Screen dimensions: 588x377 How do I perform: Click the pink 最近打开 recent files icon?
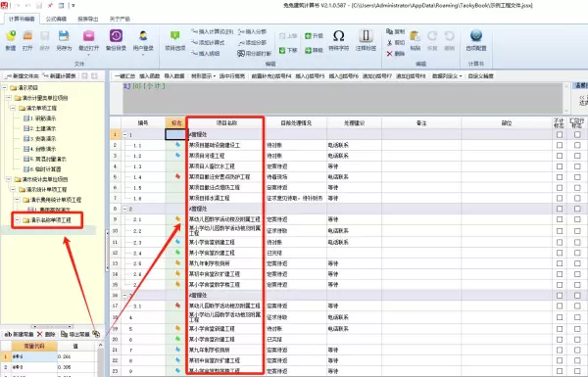click(x=89, y=36)
